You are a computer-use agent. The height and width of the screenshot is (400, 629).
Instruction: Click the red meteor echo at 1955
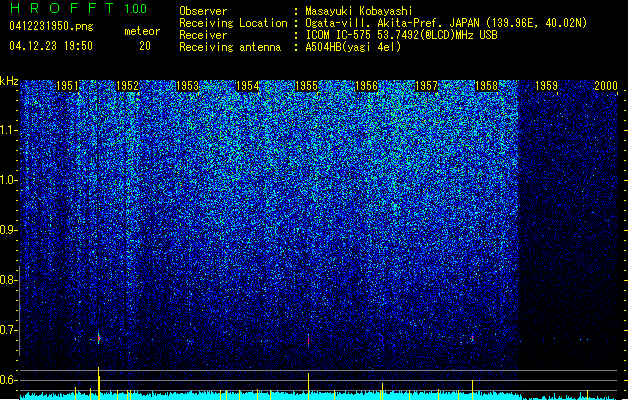pyautogui.click(x=308, y=341)
